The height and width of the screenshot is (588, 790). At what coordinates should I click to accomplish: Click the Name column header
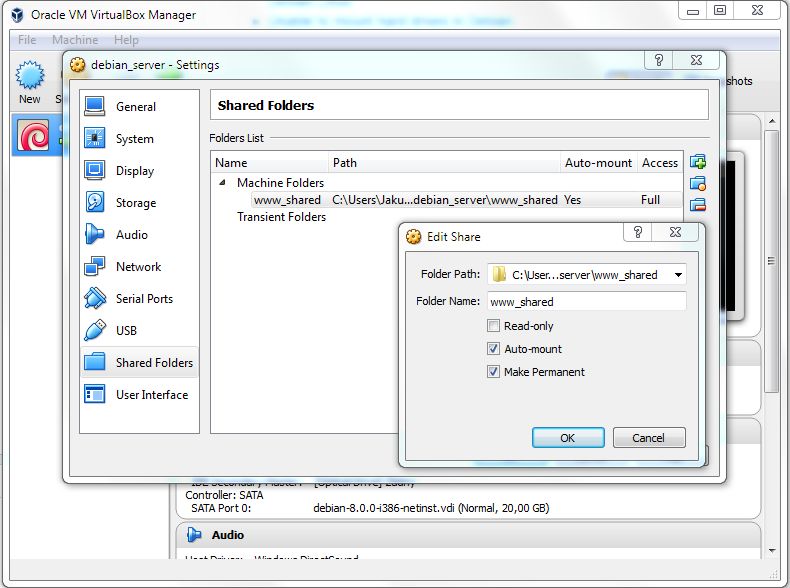pos(270,163)
